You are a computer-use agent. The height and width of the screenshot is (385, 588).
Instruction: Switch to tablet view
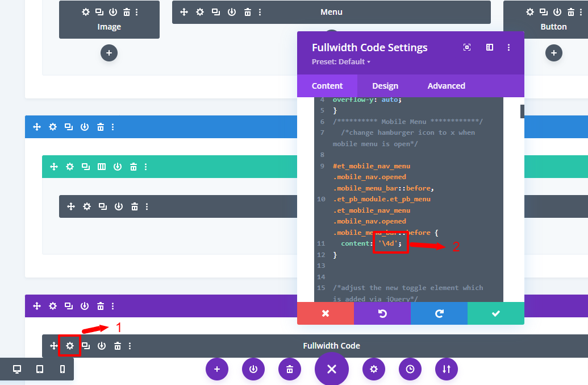pyautogui.click(x=40, y=369)
